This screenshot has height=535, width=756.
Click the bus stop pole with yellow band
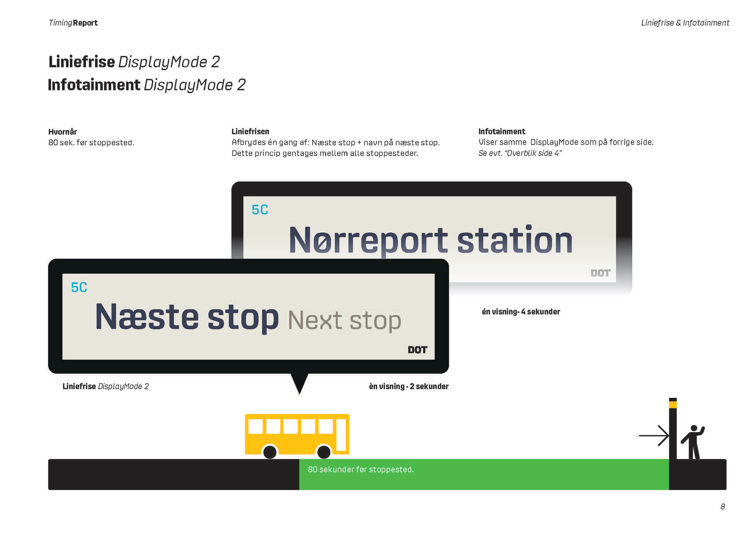673,429
